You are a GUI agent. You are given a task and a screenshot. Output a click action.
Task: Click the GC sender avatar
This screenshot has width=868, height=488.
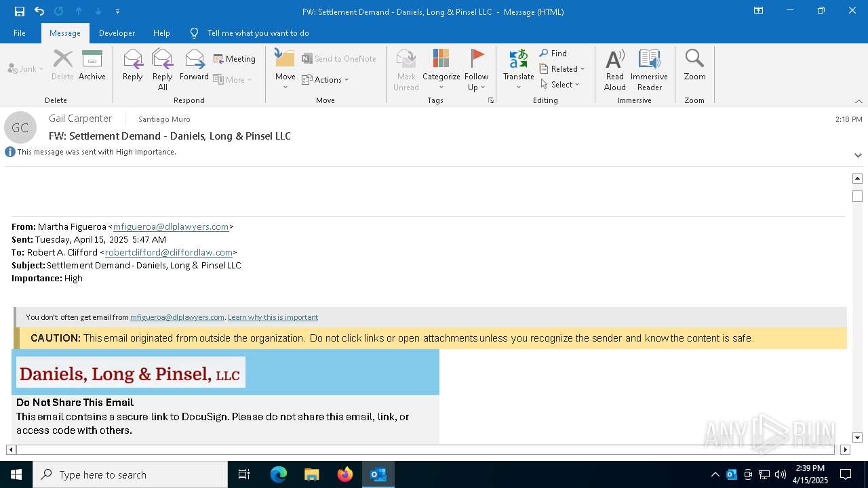tap(20, 127)
